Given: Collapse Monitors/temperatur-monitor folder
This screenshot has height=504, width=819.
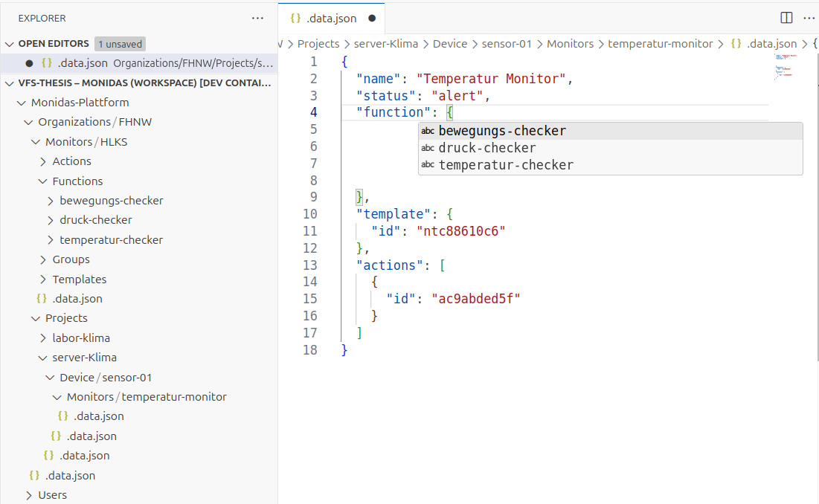Looking at the screenshot, I should coord(57,397).
